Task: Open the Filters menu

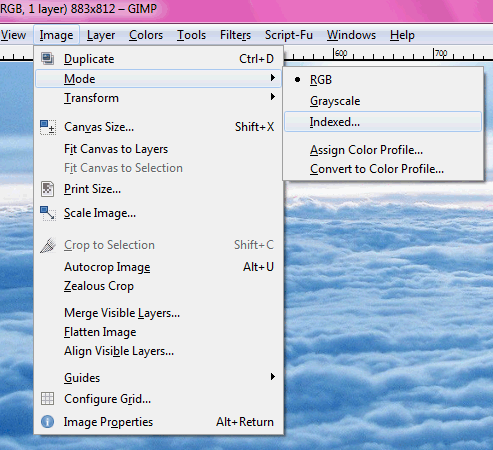Action: pos(235,35)
